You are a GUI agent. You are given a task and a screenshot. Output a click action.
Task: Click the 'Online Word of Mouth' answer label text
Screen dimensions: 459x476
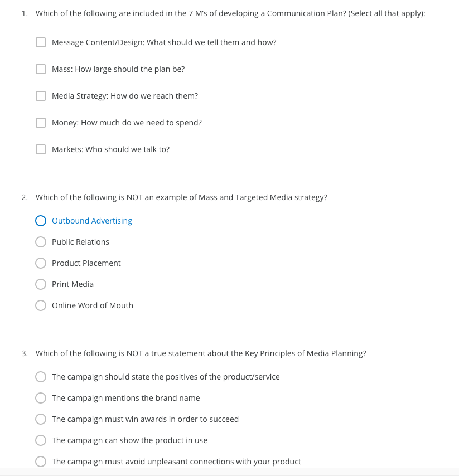92,305
